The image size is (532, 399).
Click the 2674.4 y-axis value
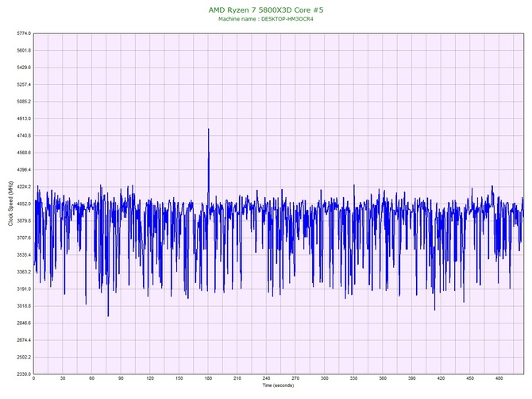pos(24,340)
